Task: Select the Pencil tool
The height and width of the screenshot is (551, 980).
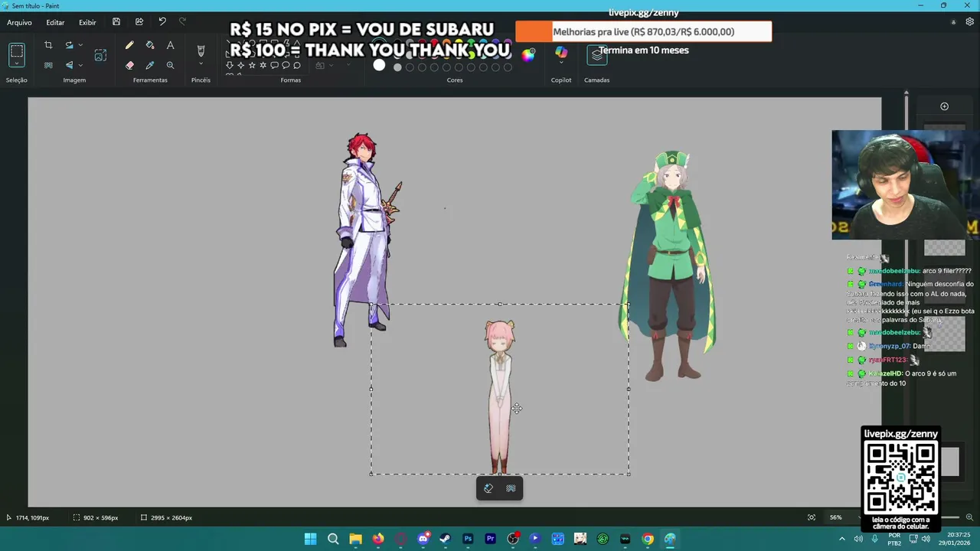Action: (129, 45)
